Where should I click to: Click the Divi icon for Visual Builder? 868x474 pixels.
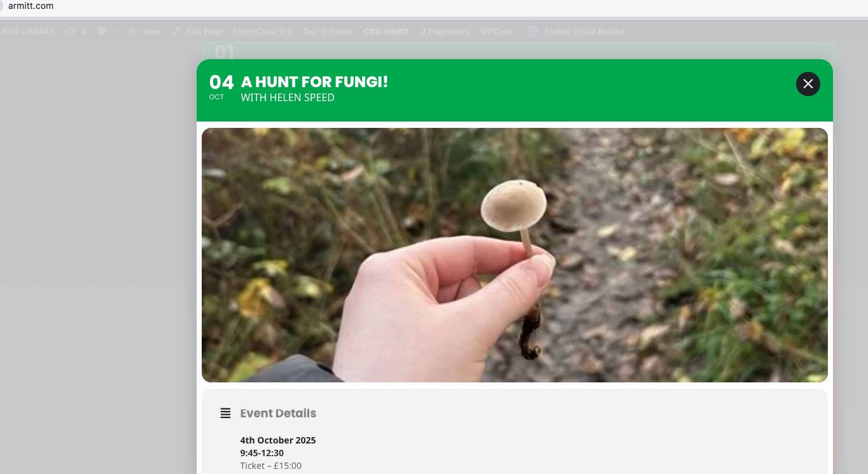click(533, 31)
